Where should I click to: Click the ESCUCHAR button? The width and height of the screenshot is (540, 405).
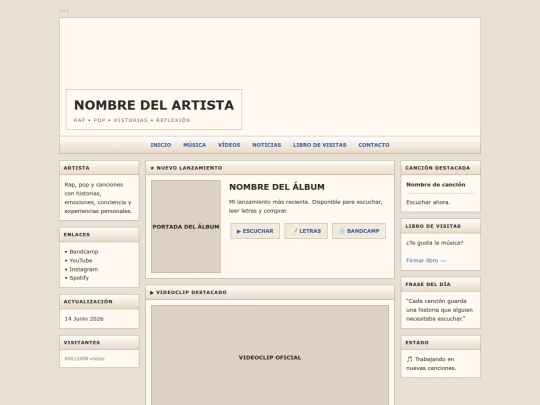coord(255,231)
